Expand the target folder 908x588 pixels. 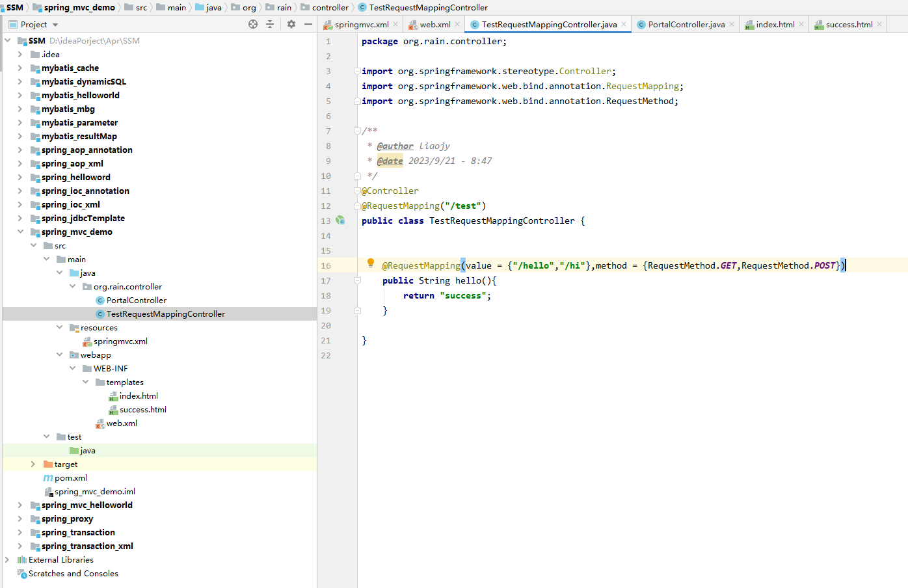coord(33,464)
